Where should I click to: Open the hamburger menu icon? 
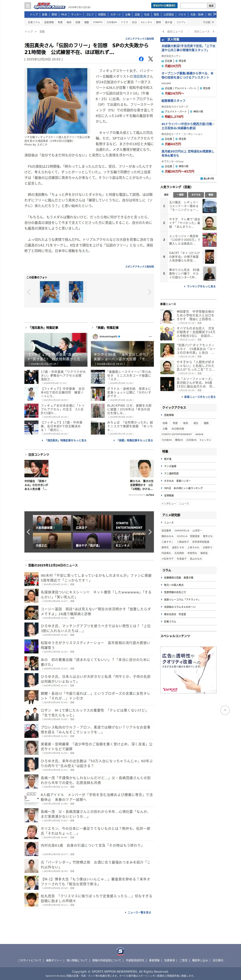28,6
